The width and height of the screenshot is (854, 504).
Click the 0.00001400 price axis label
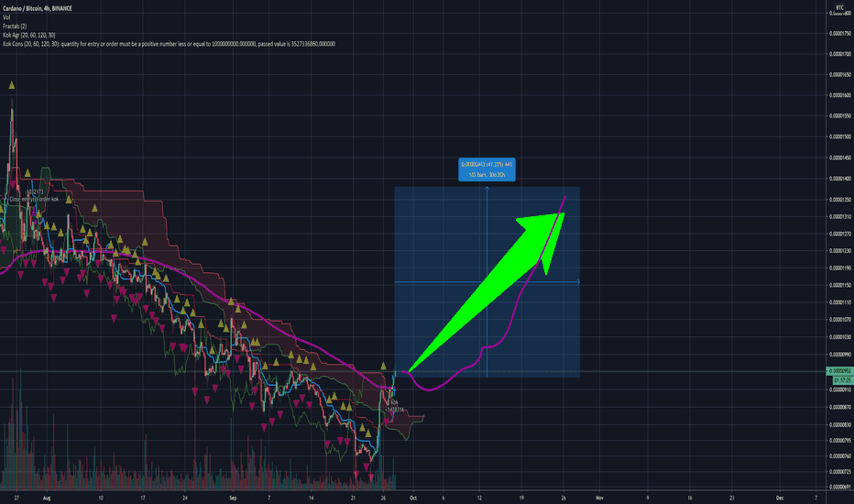pos(840,179)
